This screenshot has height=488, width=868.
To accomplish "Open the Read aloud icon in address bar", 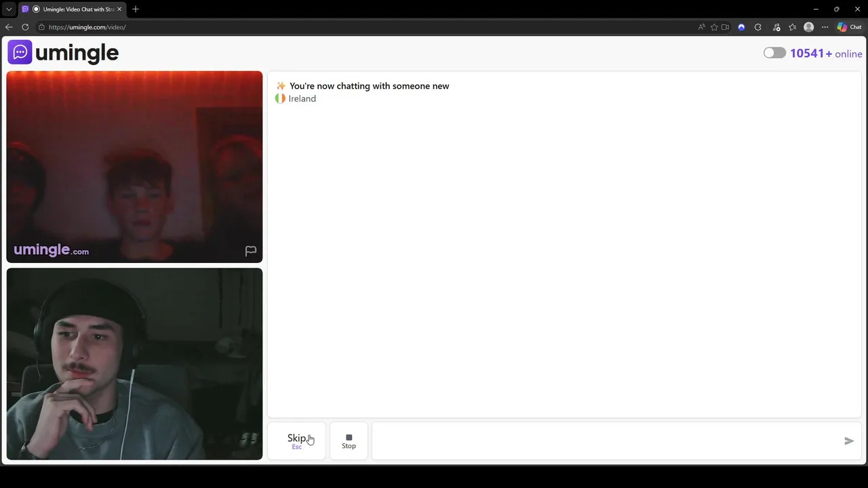I will [701, 27].
